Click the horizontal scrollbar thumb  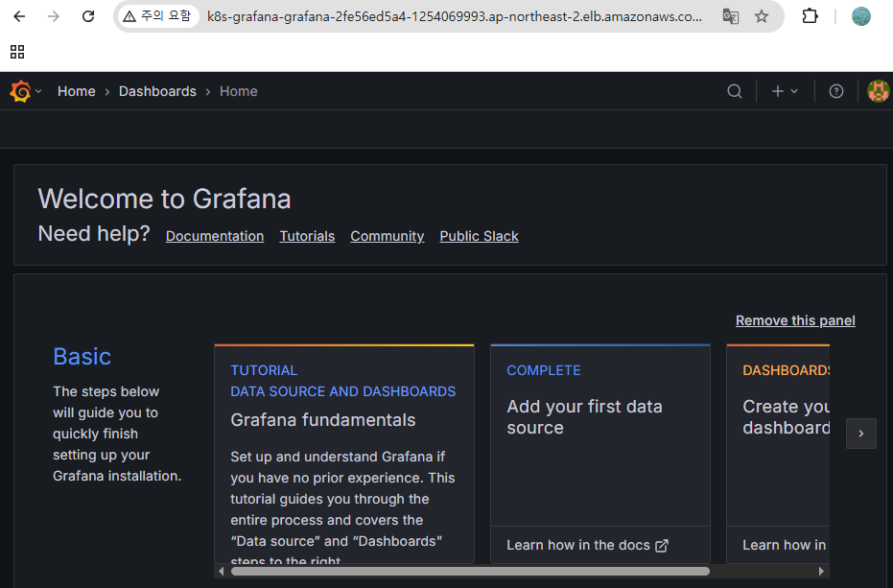pyautogui.click(x=470, y=571)
